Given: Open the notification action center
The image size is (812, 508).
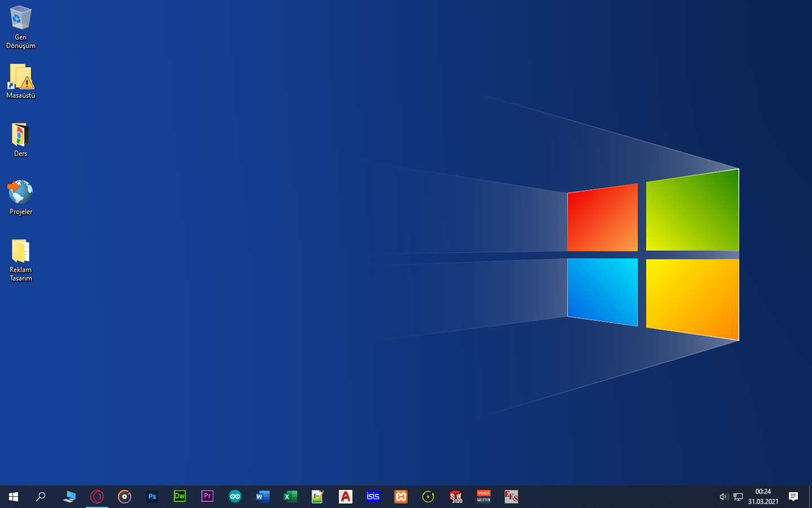Looking at the screenshot, I should (x=793, y=497).
